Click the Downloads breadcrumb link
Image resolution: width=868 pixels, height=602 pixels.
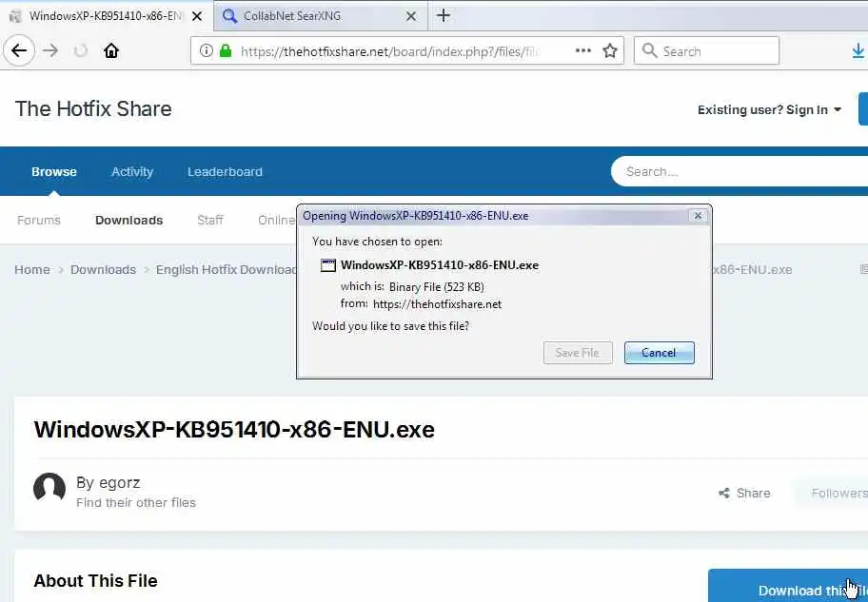[103, 269]
